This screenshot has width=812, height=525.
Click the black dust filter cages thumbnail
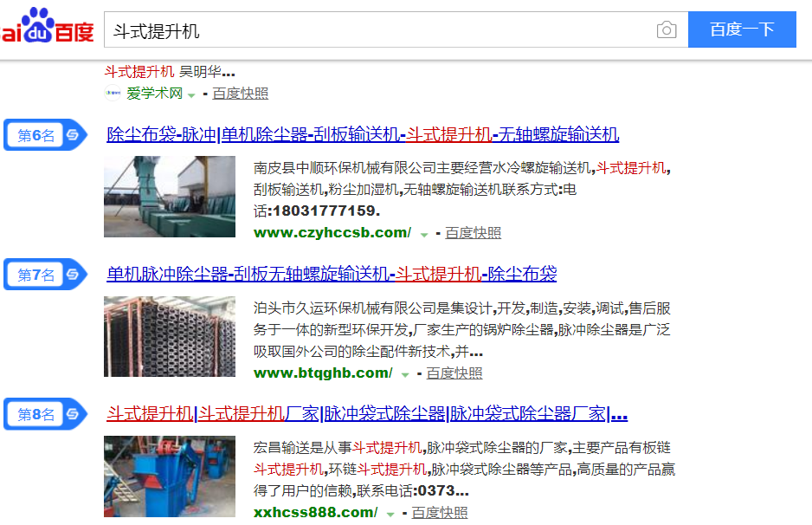pyautogui.click(x=170, y=336)
